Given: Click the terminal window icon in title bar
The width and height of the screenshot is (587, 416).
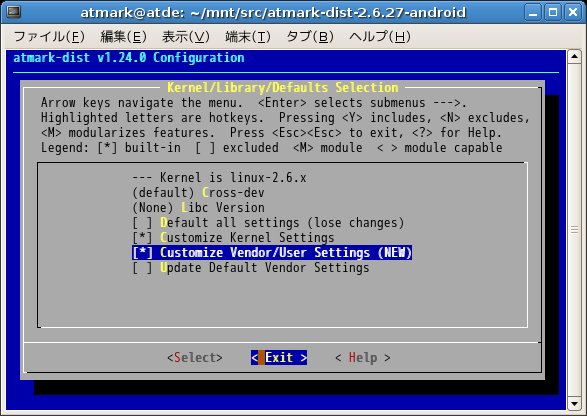Looking at the screenshot, I should 14,12.
